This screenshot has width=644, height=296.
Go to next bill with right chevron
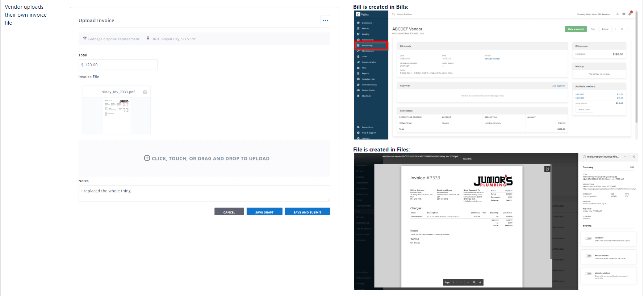click(x=628, y=29)
